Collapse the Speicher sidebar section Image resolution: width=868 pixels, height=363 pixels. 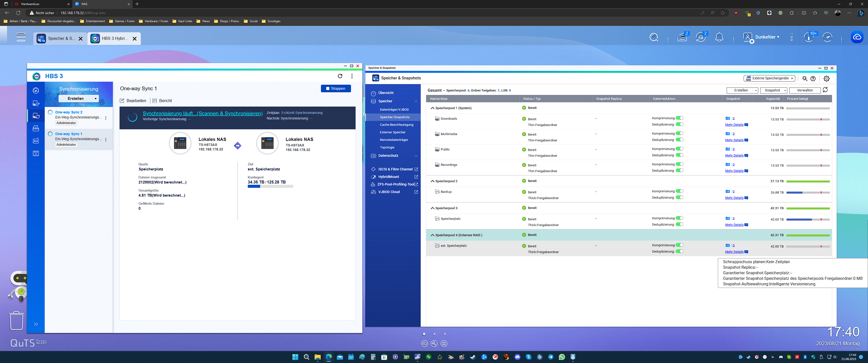416,101
